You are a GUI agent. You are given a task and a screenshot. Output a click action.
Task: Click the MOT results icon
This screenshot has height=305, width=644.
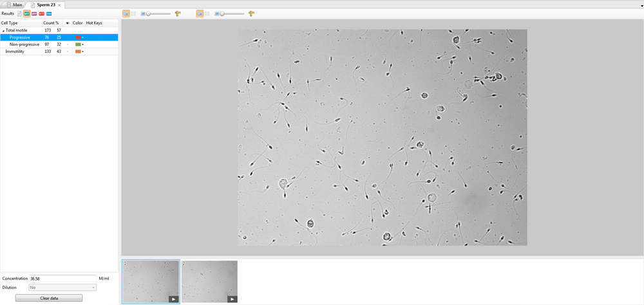pyautogui.click(x=27, y=14)
